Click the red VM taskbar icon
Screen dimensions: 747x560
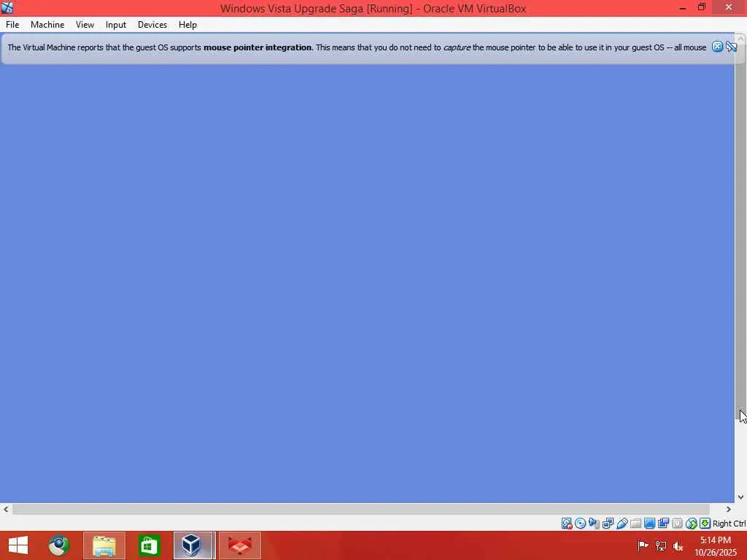(239, 545)
